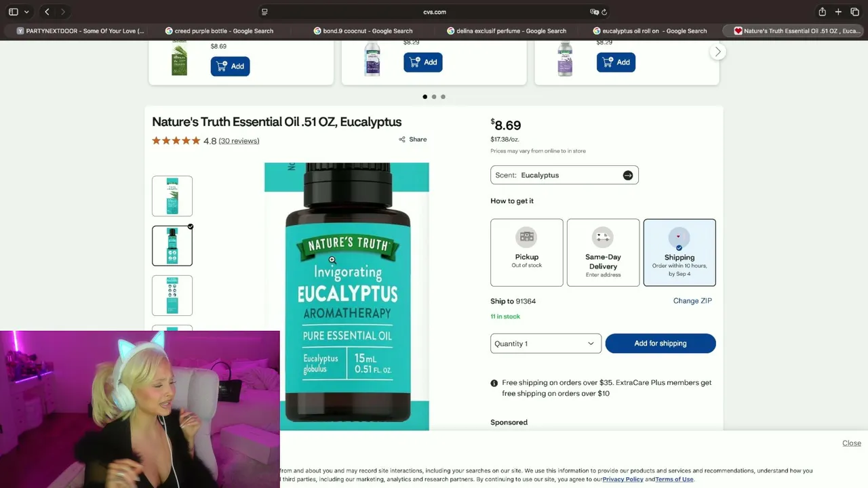Click the 'How to get it' heading
The height and width of the screenshot is (488, 868).
click(x=512, y=201)
